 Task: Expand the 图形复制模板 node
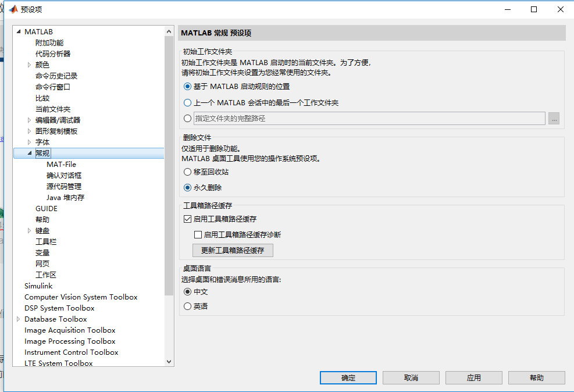(x=29, y=131)
